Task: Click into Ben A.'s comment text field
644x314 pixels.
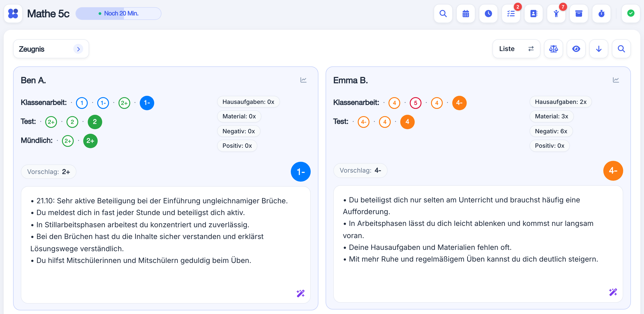Action: (x=166, y=245)
